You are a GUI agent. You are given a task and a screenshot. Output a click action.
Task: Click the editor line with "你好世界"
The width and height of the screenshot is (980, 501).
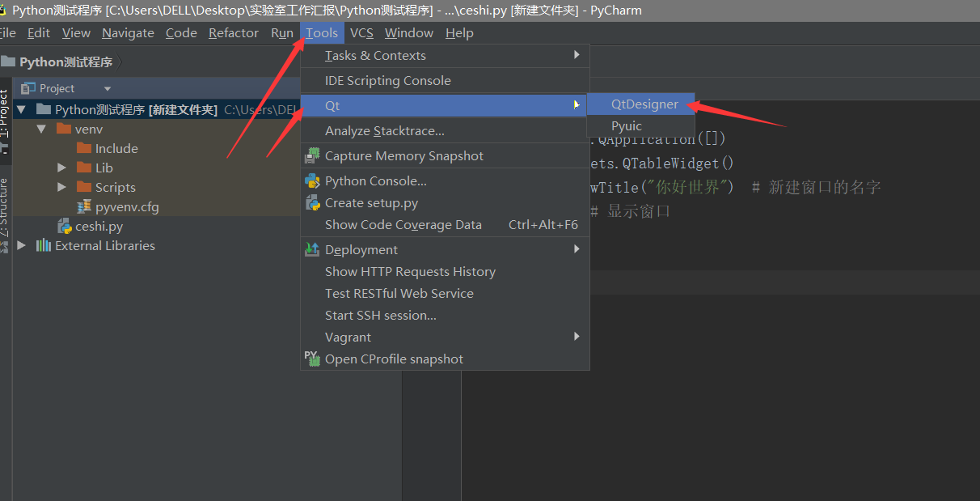point(736,187)
